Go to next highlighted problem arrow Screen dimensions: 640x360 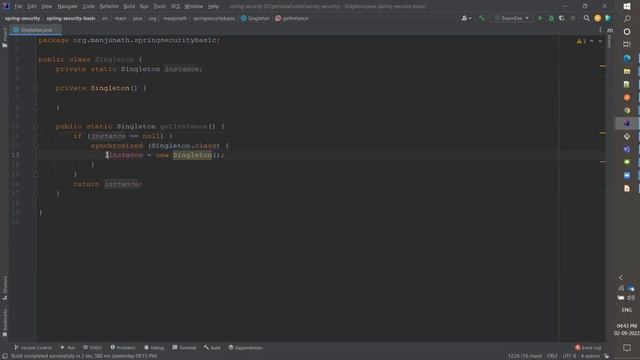600,41
